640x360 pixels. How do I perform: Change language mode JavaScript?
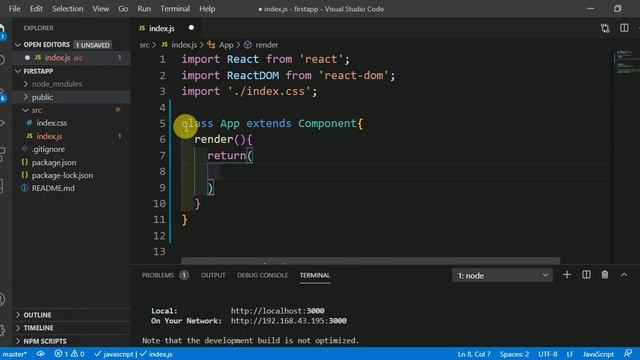click(598, 354)
